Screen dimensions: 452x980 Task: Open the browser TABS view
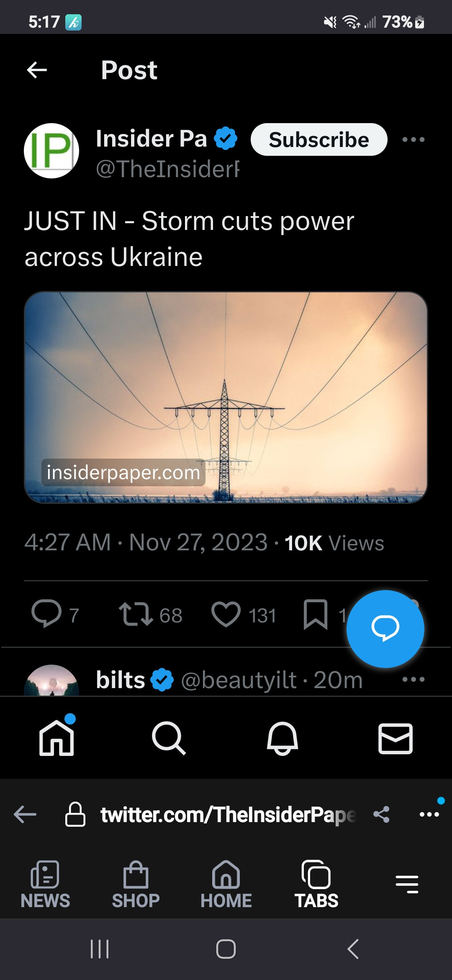point(316,884)
